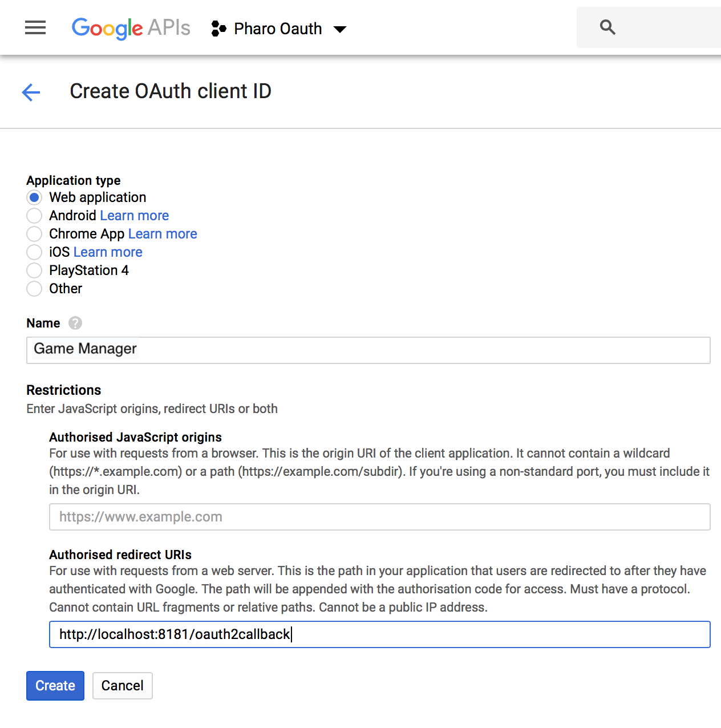
Task: Click the Game Manager name field
Action: click(x=368, y=350)
